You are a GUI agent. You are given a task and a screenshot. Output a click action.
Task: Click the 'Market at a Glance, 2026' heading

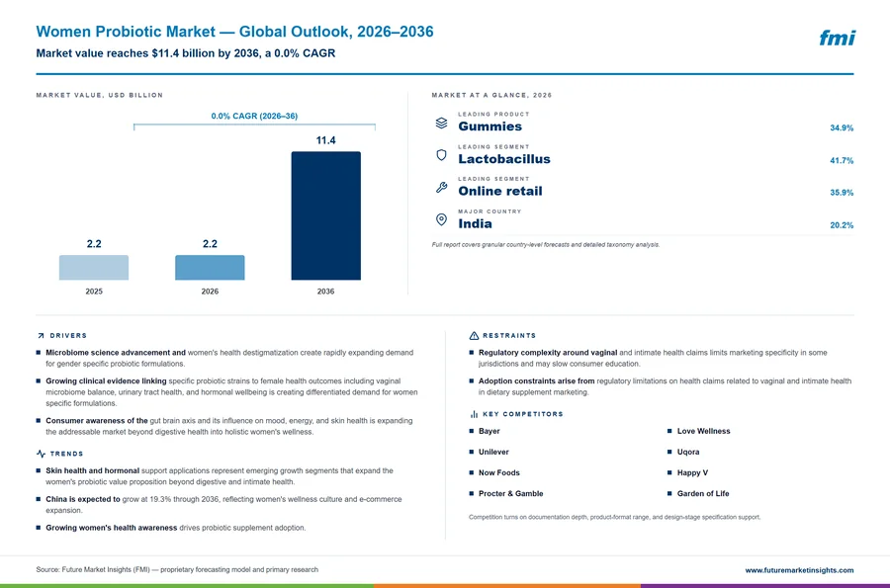491,95
